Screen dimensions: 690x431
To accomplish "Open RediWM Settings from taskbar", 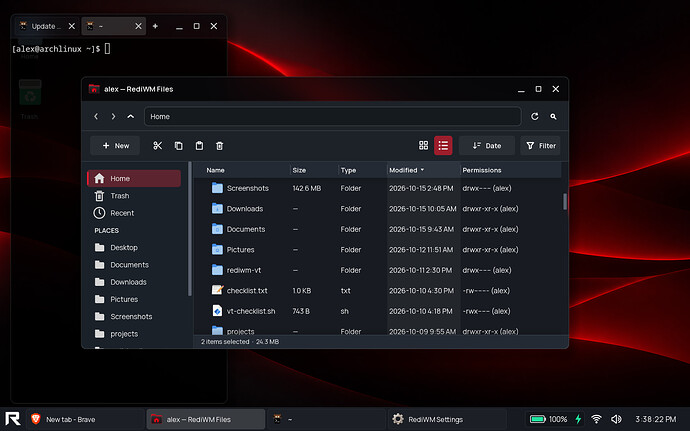I will click(447, 420).
